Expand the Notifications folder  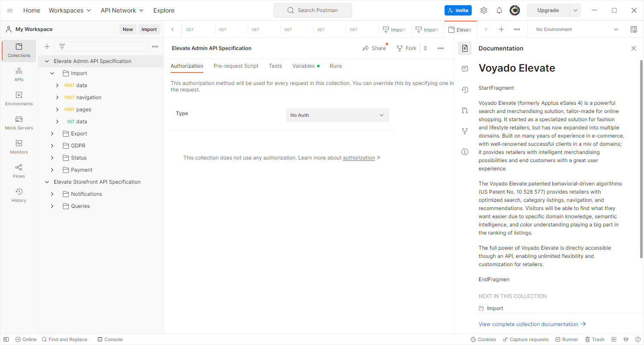52,194
